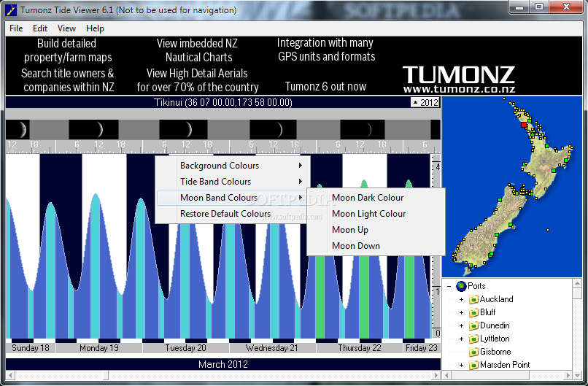588x386 pixels.
Task: Click chart scroll left arrow
Action: (10, 375)
